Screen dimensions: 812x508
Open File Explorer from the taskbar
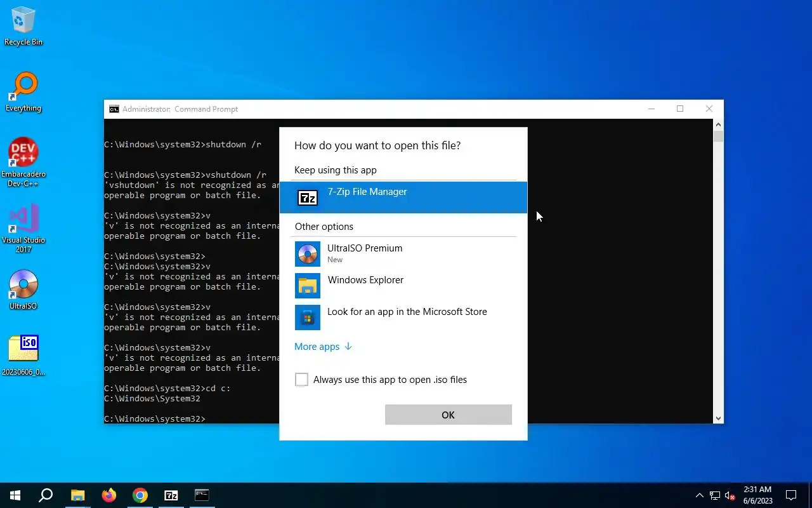[77, 495]
